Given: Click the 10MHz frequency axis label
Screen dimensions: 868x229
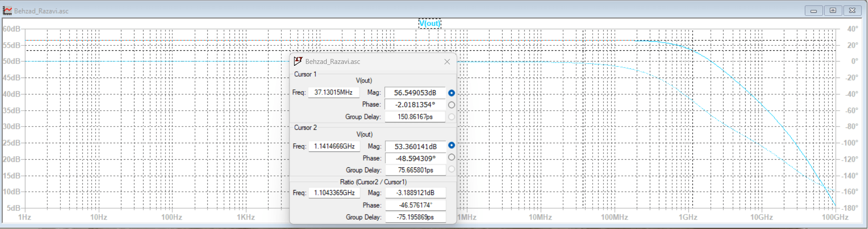Looking at the screenshot, I should click(540, 217).
